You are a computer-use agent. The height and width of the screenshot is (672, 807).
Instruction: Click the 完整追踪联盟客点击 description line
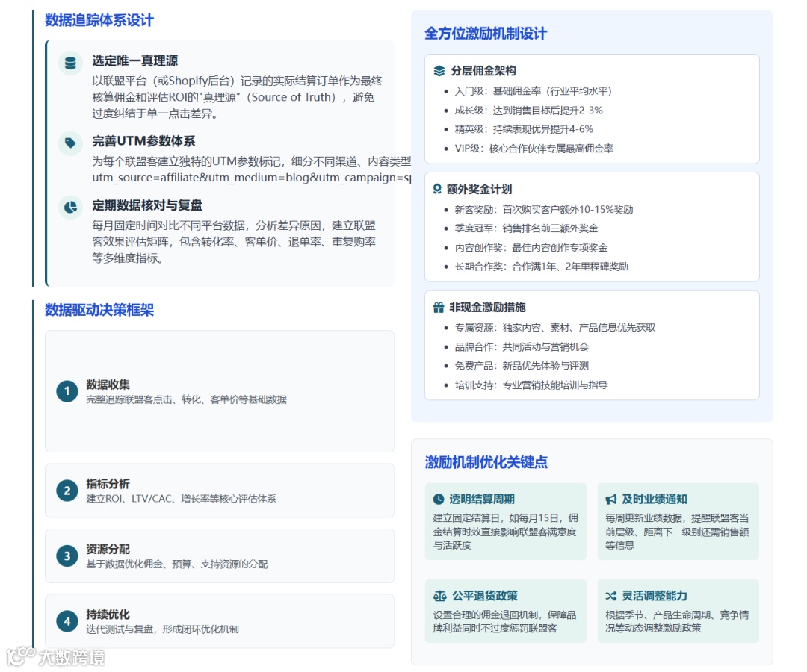186,400
